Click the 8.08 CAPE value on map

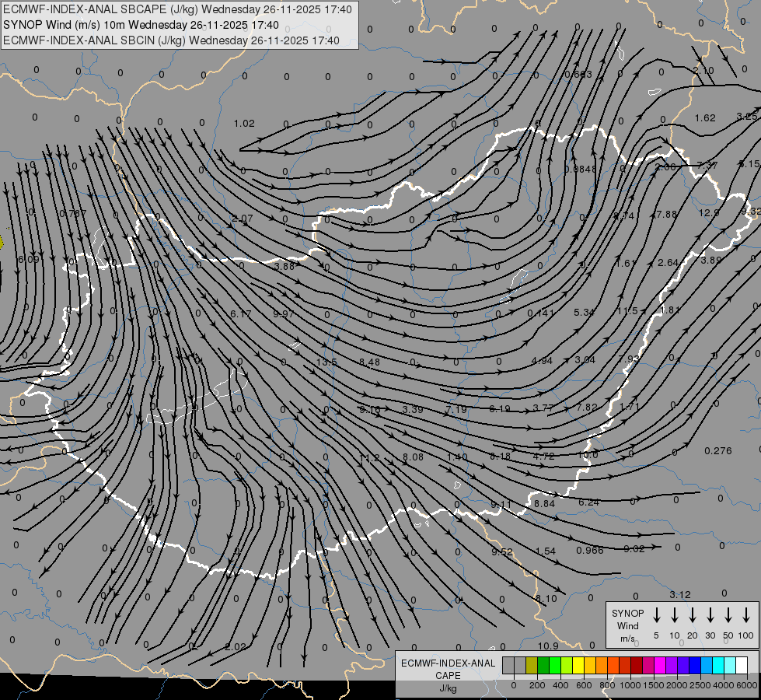pyautogui.click(x=413, y=457)
